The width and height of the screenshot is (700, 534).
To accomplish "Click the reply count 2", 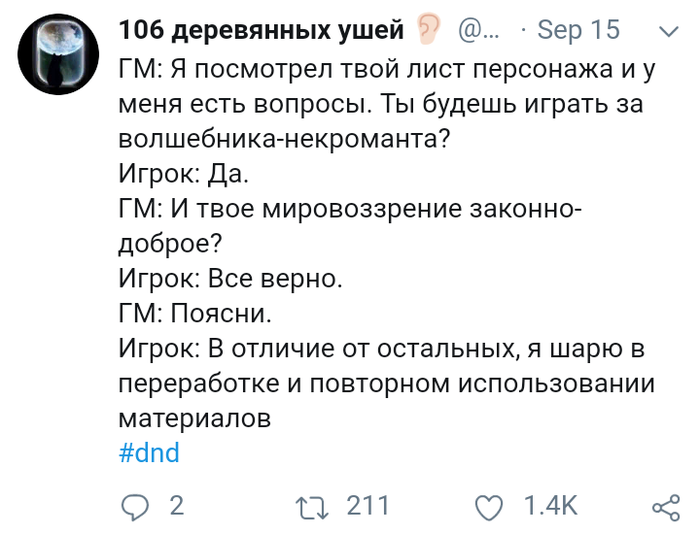I will tap(176, 507).
